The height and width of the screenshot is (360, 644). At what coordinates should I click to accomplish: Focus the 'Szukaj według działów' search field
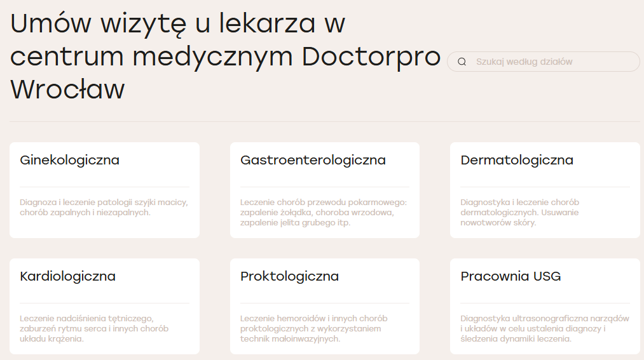coord(544,62)
